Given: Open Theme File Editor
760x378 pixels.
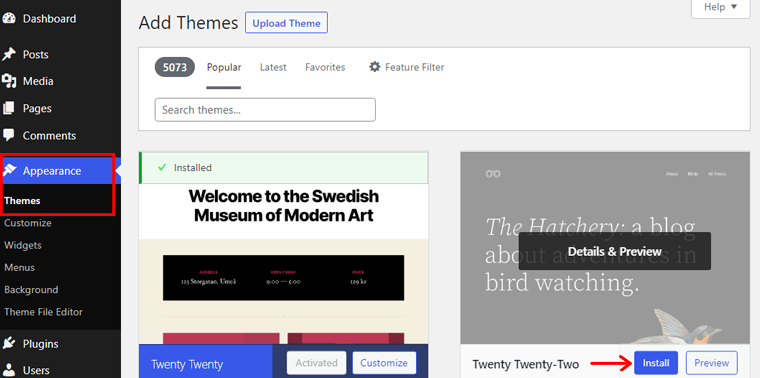Looking at the screenshot, I should tap(44, 312).
